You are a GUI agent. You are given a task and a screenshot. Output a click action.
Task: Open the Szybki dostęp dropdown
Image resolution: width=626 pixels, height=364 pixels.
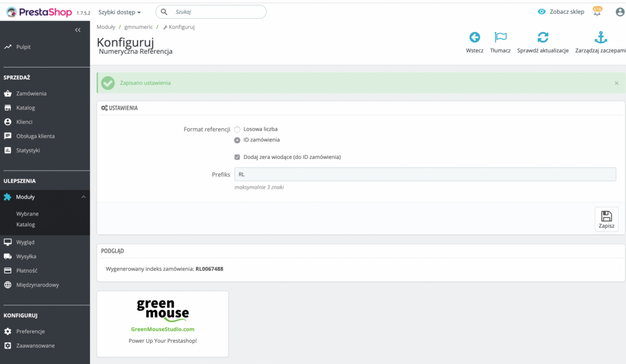[118, 11]
